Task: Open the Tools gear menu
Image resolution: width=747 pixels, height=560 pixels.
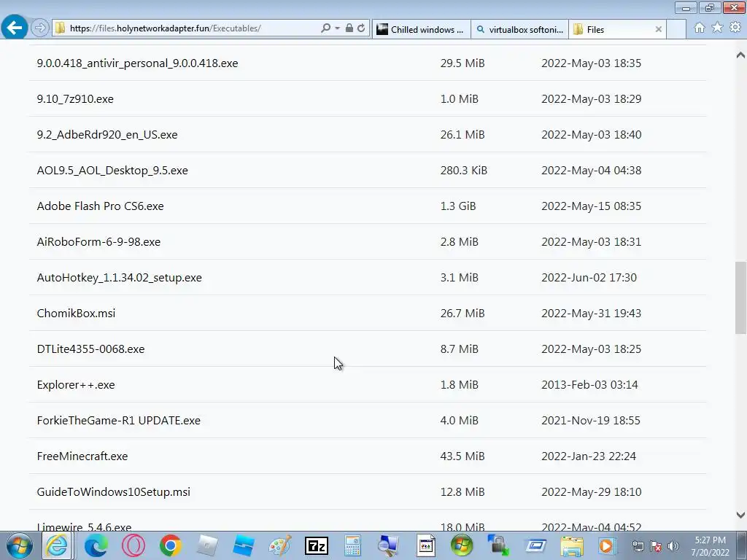Action: tap(735, 28)
